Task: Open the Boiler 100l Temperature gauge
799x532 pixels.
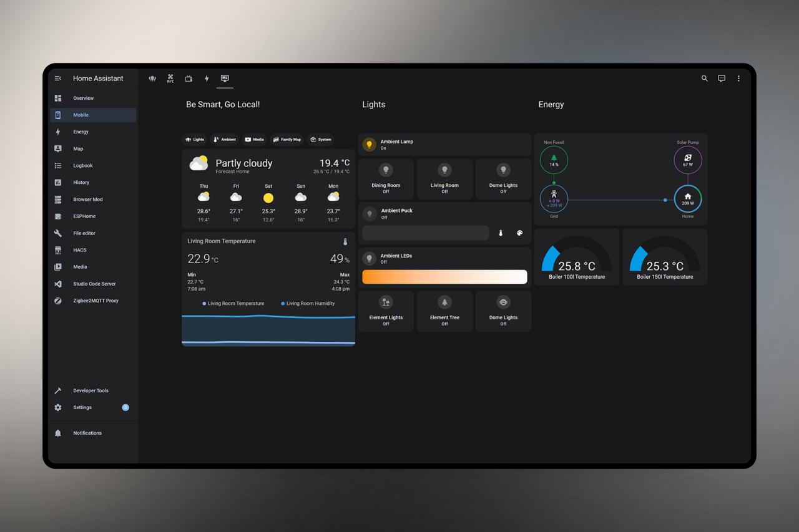Action: pos(577,257)
